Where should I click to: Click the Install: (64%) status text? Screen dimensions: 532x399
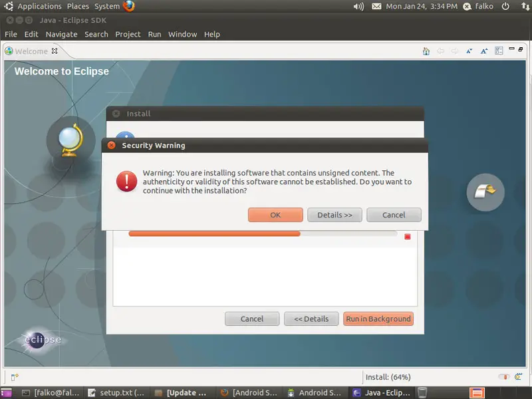388,377
